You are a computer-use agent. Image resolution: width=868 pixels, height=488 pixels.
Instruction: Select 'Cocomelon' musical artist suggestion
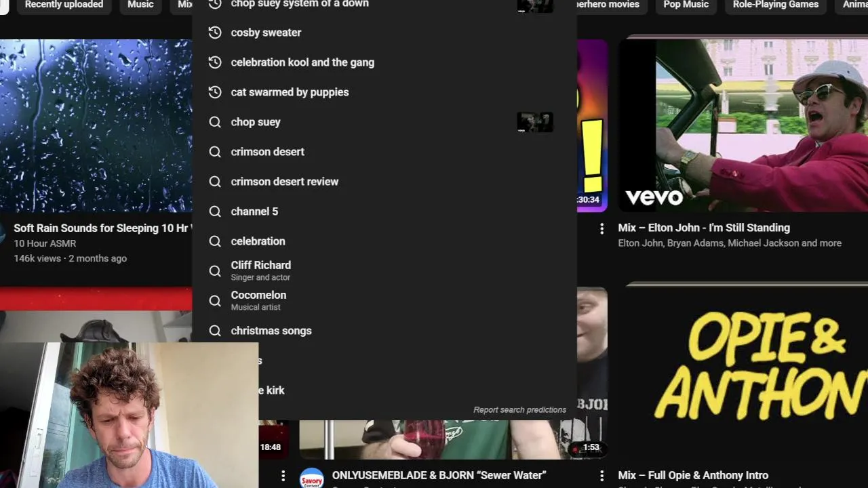click(384, 301)
